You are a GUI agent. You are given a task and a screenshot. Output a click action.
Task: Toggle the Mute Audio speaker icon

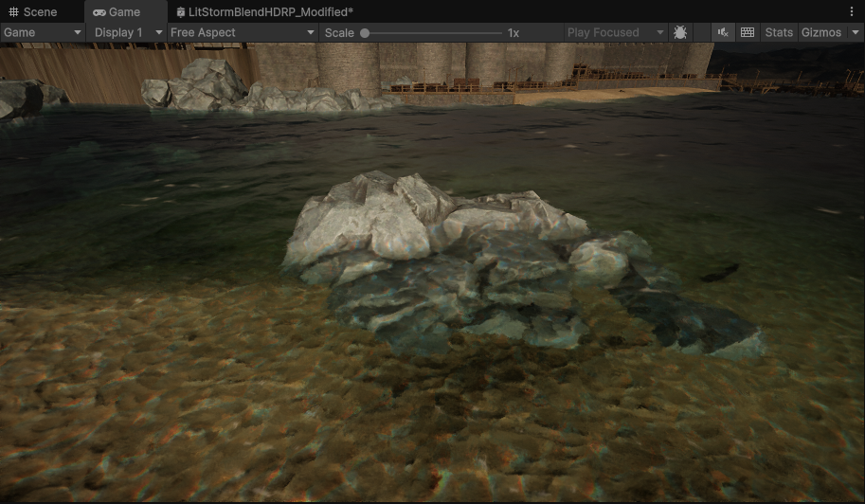tap(723, 32)
